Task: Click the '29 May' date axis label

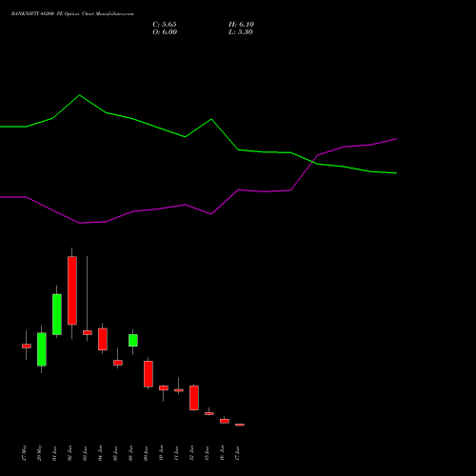Action: point(40,453)
